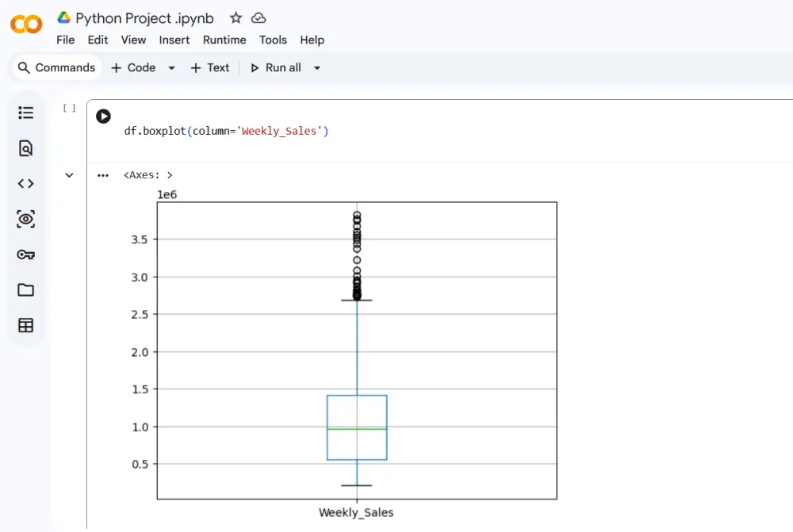Image resolution: width=793 pixels, height=532 pixels.
Task: Click the 3.5 y-axis tick label
Action: 140,239
